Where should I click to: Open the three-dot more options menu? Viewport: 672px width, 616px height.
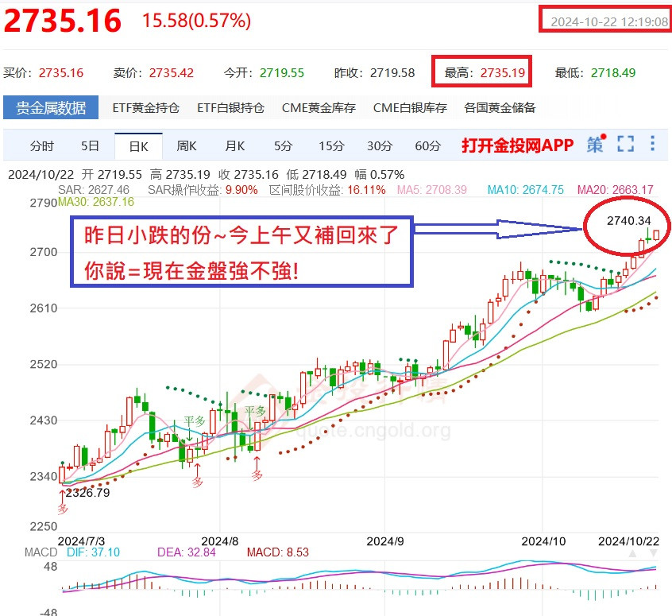[652, 143]
